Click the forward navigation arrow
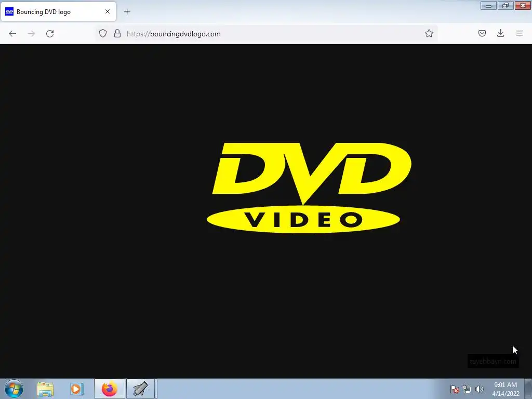Viewport: 532px width, 399px height. pos(31,34)
